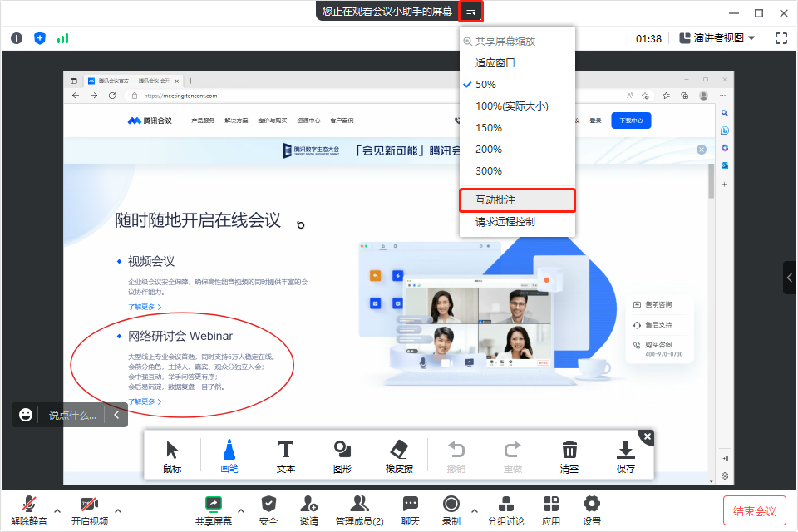Image resolution: width=798 pixels, height=532 pixels.
Task: Open a new tab in shared browser
Action: point(190,81)
